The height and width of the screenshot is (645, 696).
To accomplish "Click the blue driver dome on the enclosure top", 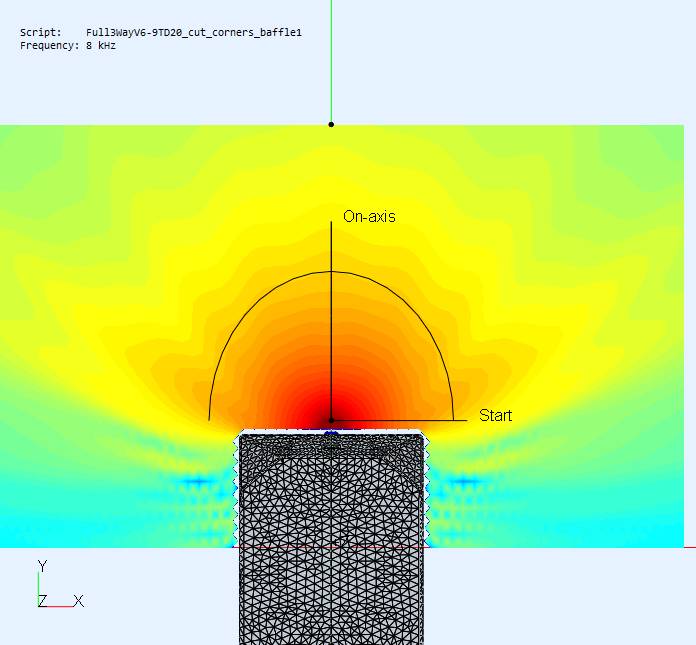I will pyautogui.click(x=331, y=434).
